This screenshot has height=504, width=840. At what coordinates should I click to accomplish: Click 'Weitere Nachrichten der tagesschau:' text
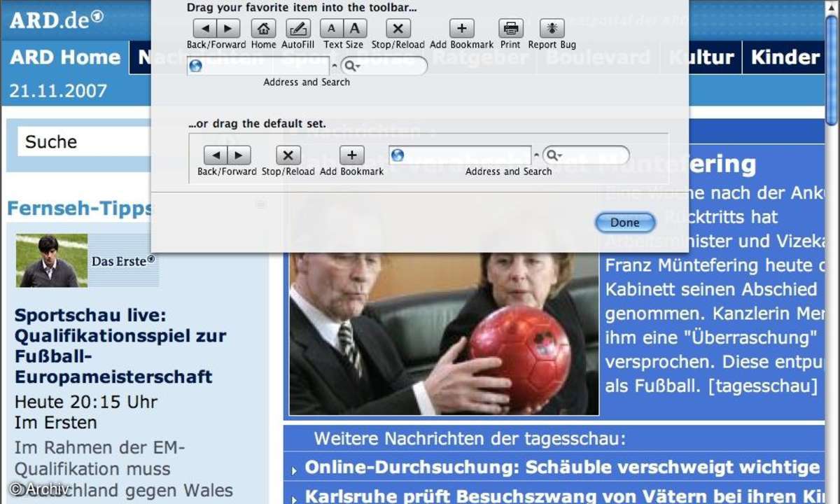click(x=469, y=439)
